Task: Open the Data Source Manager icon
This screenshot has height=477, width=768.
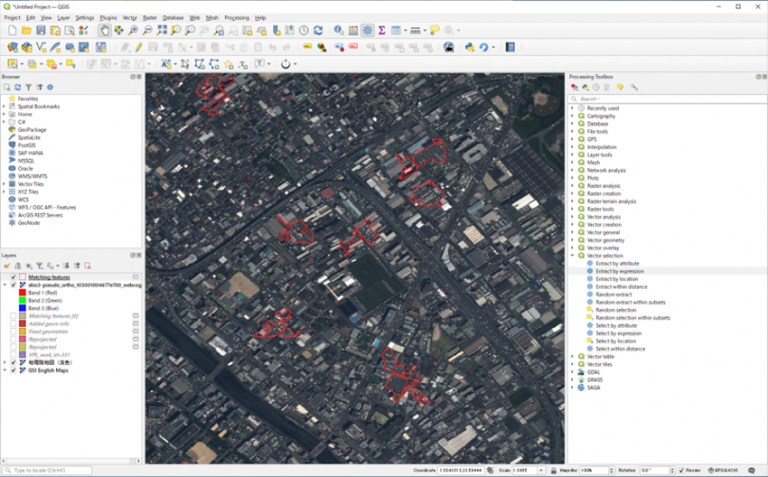Action: (12, 47)
